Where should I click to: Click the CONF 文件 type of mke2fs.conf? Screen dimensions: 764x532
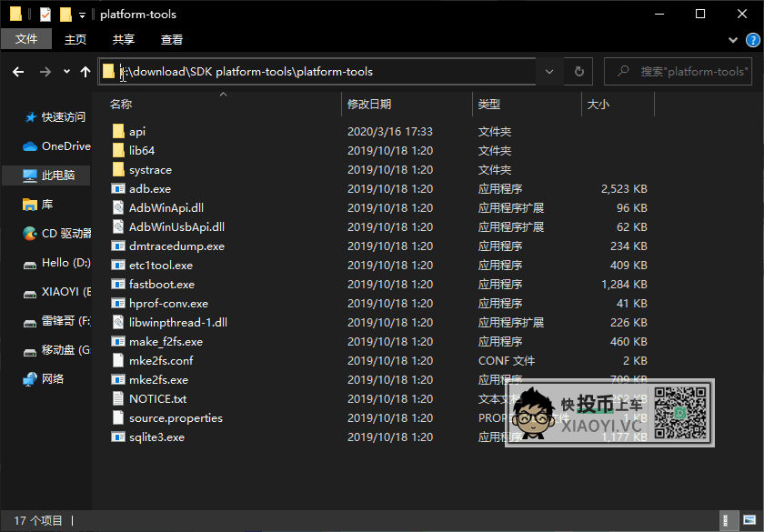507,360
